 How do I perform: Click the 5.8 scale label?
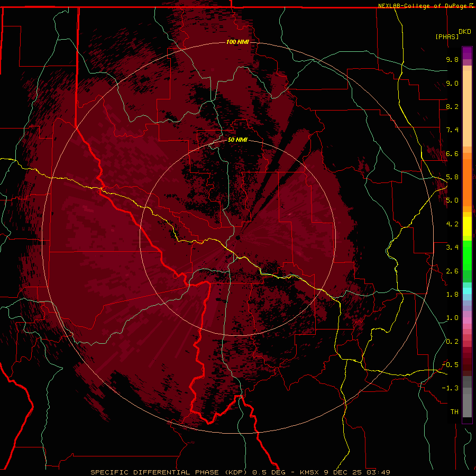tap(452, 177)
